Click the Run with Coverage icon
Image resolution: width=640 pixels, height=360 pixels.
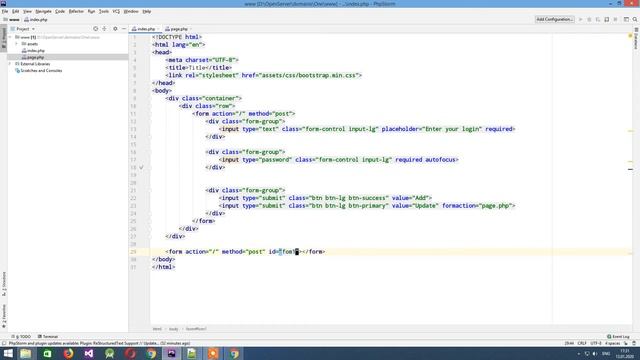(598, 19)
